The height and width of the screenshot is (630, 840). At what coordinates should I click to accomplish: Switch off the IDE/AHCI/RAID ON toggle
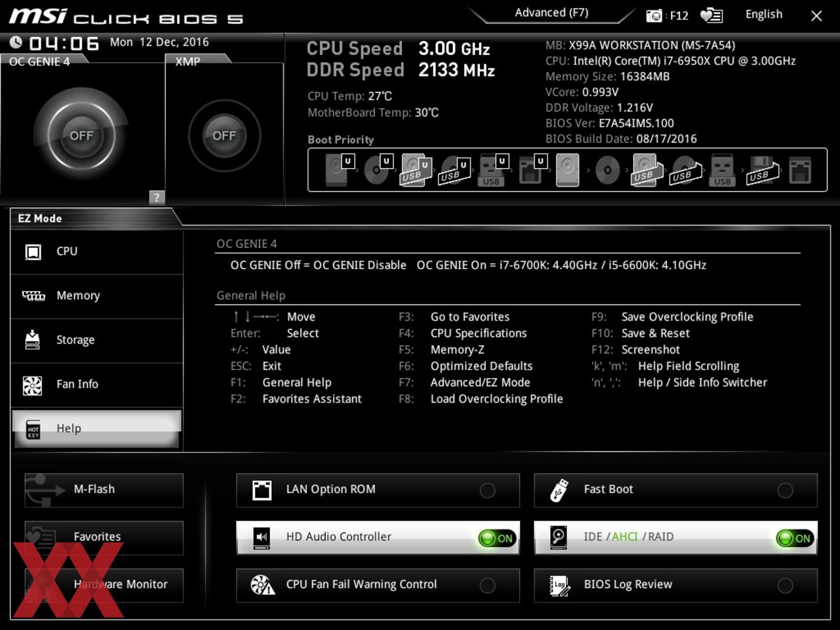(796, 538)
